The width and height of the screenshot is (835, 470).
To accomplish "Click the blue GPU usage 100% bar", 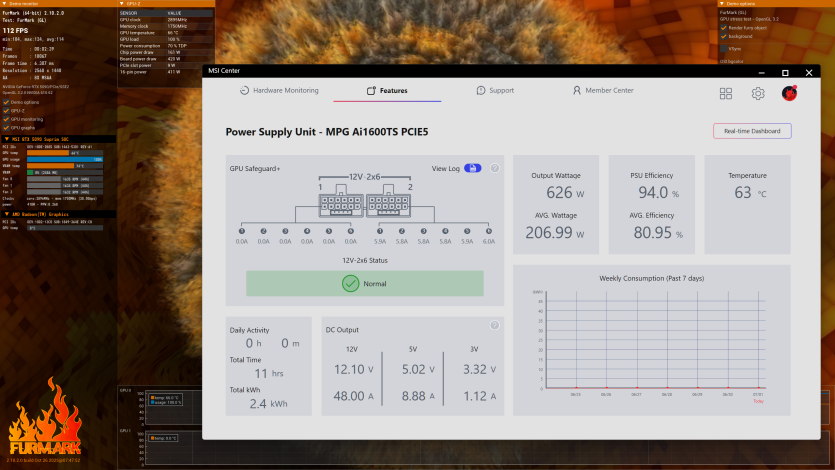I will pyautogui.click(x=65, y=159).
